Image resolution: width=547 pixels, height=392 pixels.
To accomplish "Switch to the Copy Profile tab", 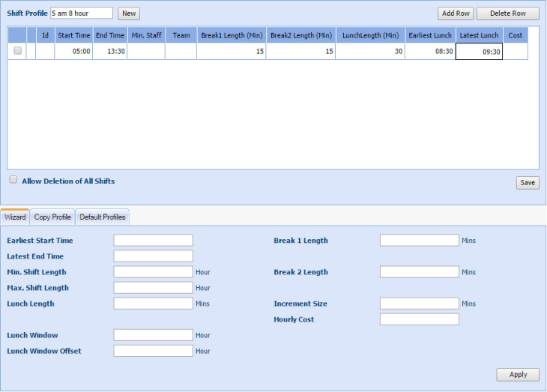I will point(52,217).
